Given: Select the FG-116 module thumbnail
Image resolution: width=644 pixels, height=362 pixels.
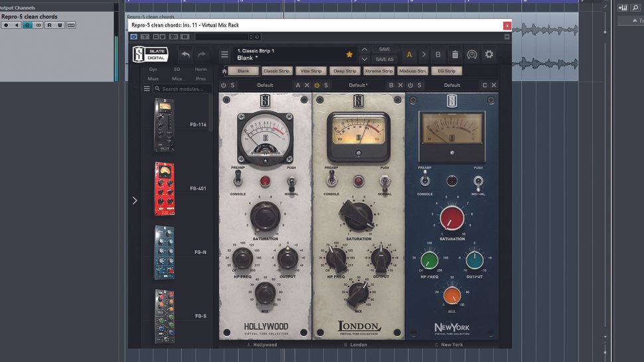Looking at the screenshot, I should pos(164,125).
